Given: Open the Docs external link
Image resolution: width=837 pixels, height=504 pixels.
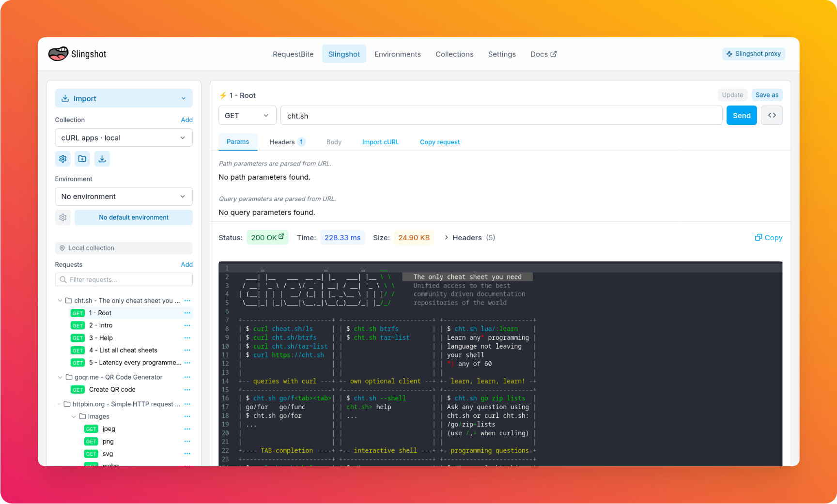Looking at the screenshot, I should click(x=543, y=54).
